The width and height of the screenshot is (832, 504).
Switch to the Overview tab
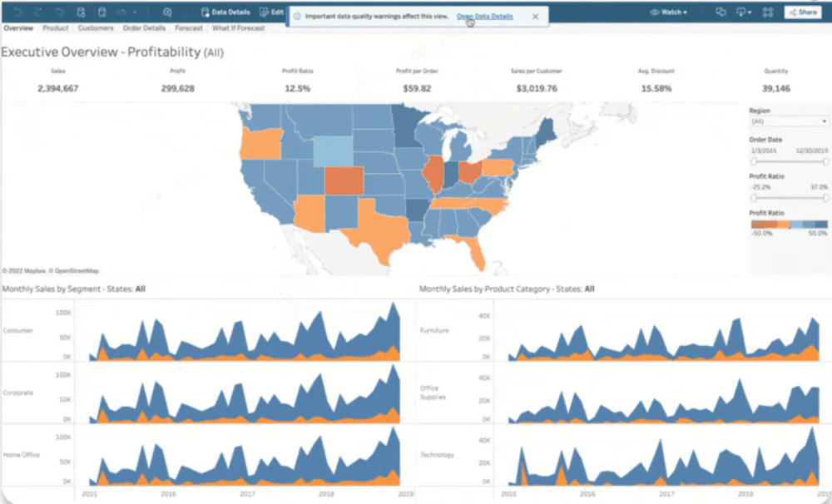point(18,28)
